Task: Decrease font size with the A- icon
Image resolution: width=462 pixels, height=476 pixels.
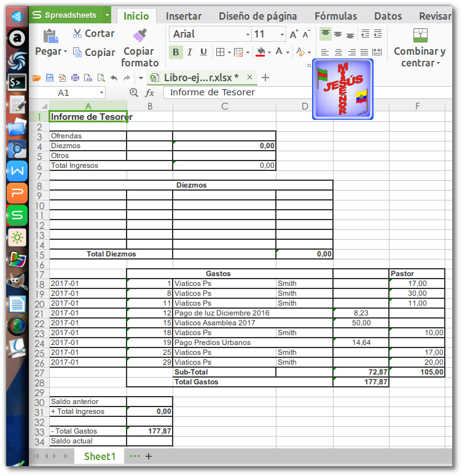Action: click(x=307, y=34)
